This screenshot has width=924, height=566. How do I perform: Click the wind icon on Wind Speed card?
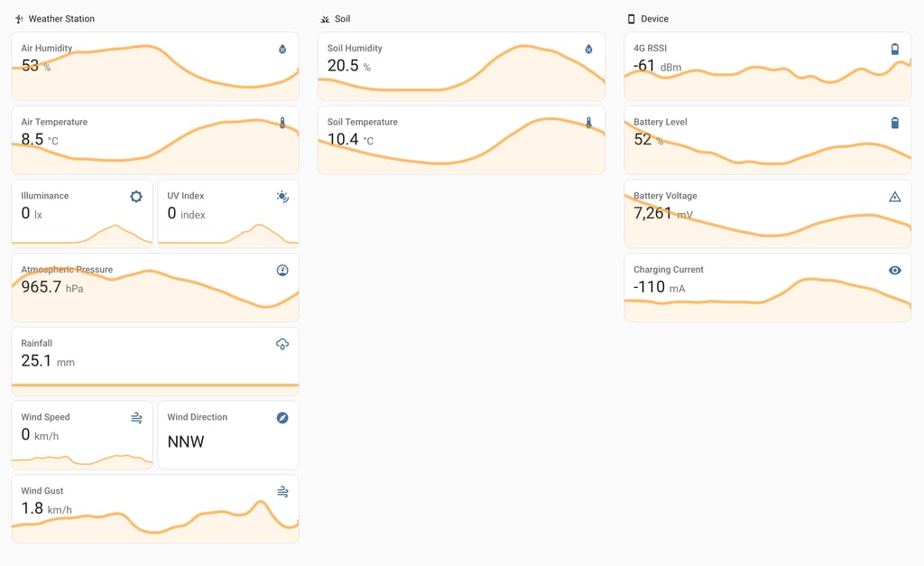[137, 418]
